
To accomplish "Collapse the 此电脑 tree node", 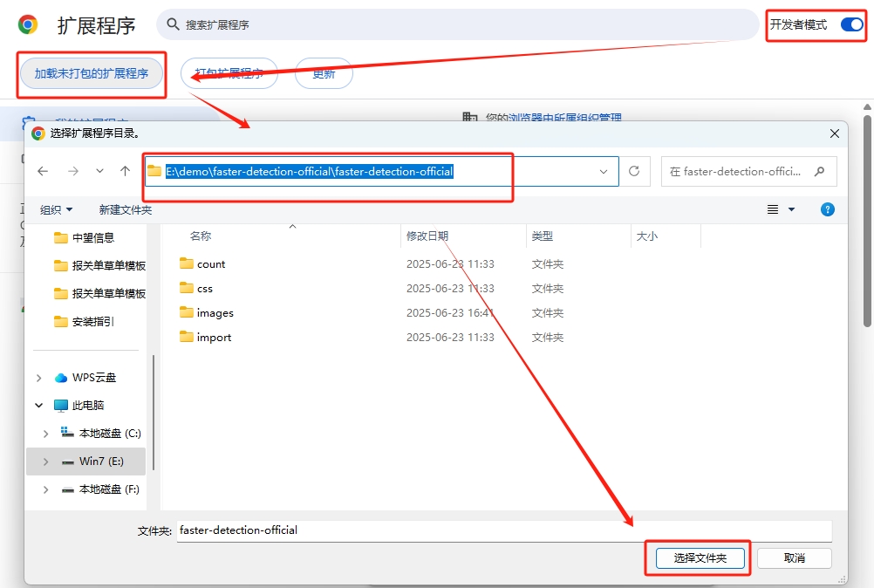I will [38, 406].
